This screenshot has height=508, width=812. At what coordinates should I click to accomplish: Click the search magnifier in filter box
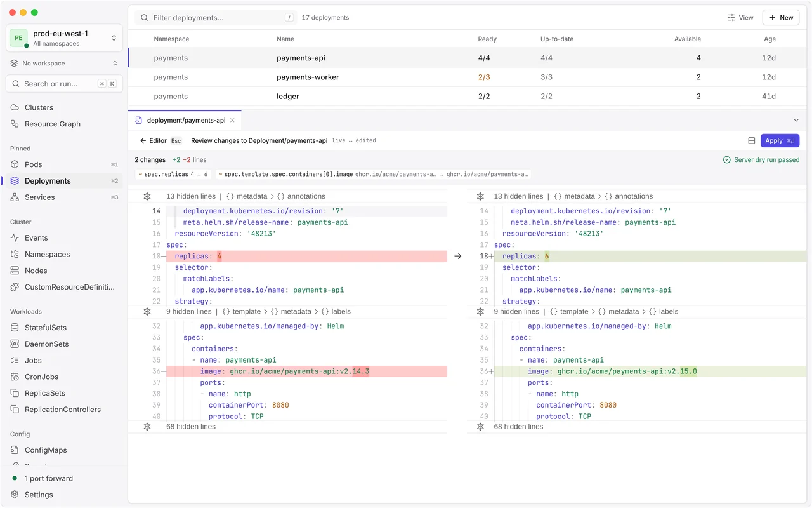(145, 18)
